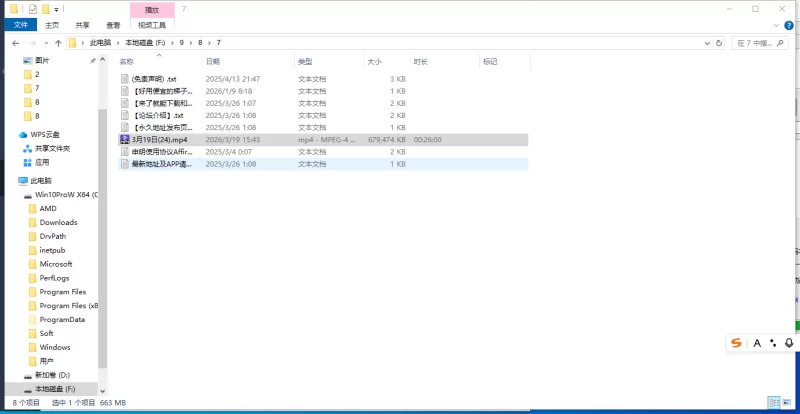Refresh the current folder view
This screenshot has width=800, height=414.
click(x=719, y=43)
